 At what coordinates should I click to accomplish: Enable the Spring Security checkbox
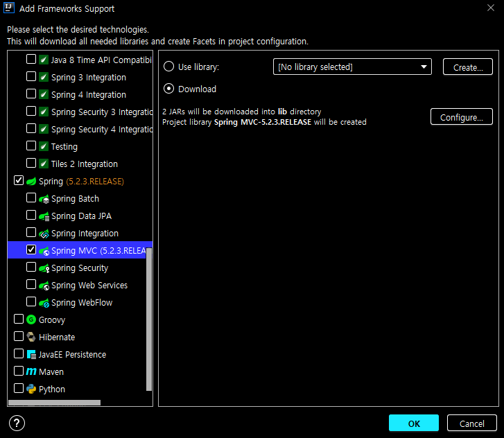pyautogui.click(x=31, y=268)
